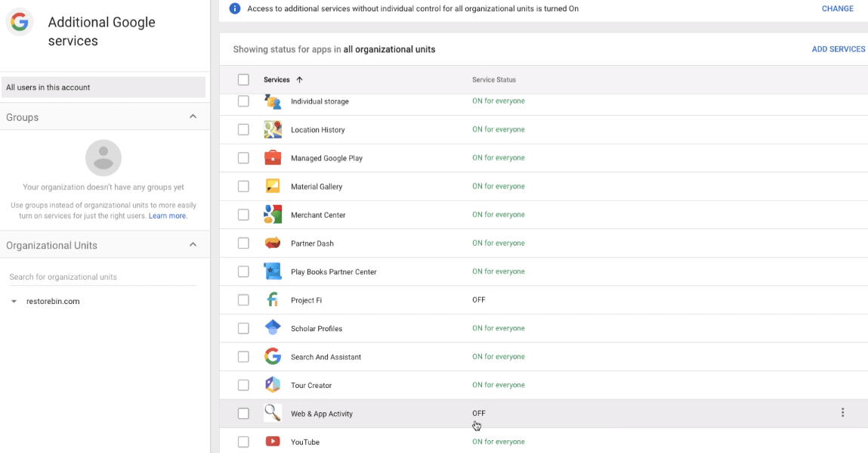Select the restorebin.com organizational unit
Image resolution: width=868 pixels, height=453 pixels.
[x=53, y=301]
